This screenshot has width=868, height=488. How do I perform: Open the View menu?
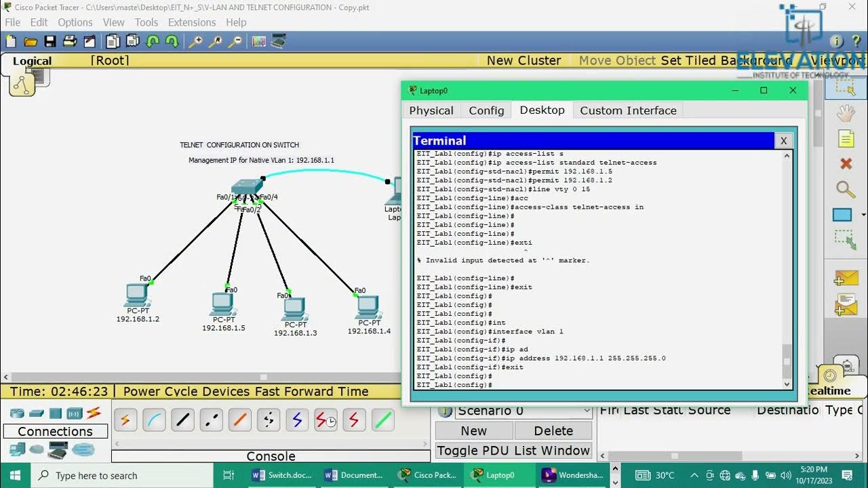point(113,22)
